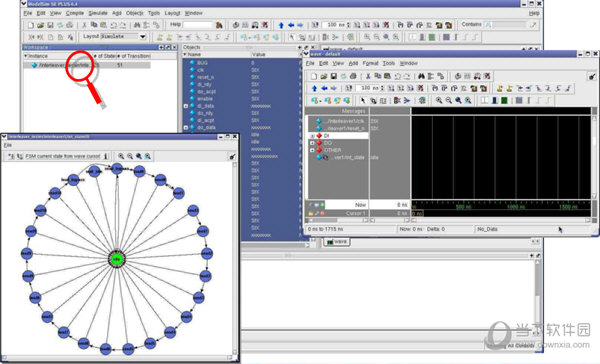Click Save disk icon in main ModelSim toolbar
The width and height of the screenshot is (600, 364).
[50, 25]
